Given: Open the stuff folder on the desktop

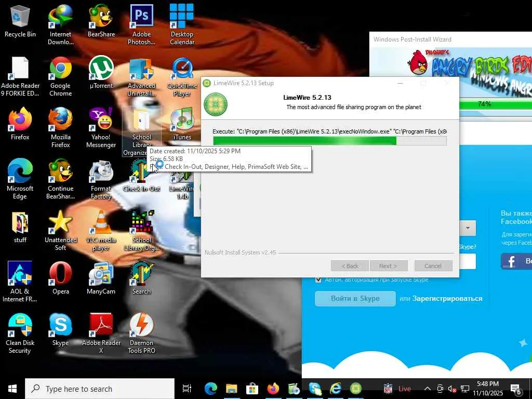Looking at the screenshot, I should coord(20,227).
